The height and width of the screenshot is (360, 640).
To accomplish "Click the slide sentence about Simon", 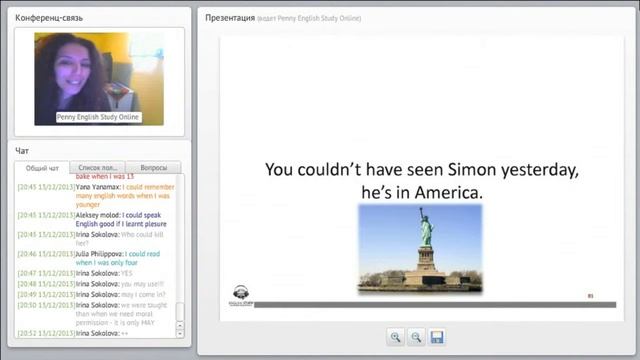I will [x=422, y=181].
